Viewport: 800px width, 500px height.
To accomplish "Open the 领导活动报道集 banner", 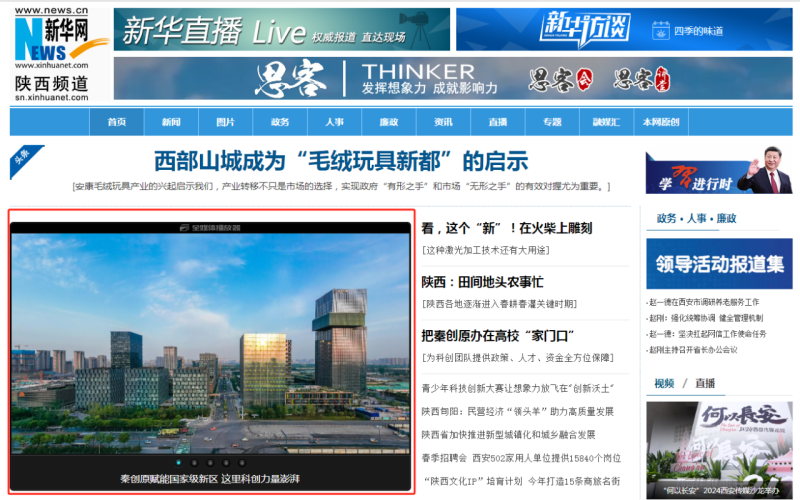I will [x=719, y=264].
